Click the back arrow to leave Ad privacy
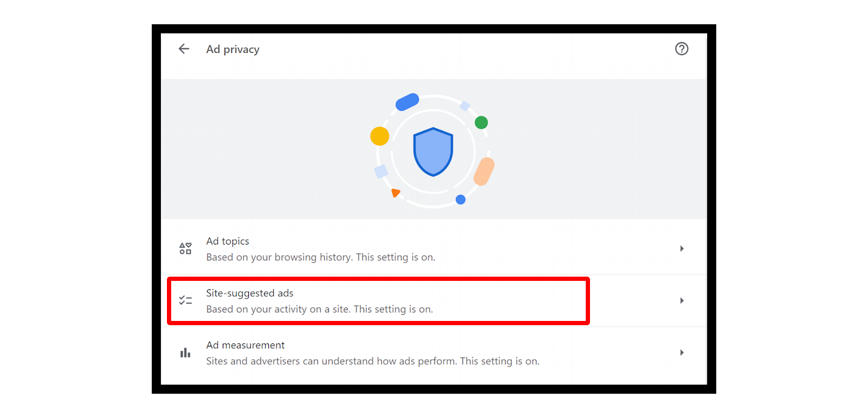The width and height of the screenshot is (868, 418). click(x=184, y=49)
